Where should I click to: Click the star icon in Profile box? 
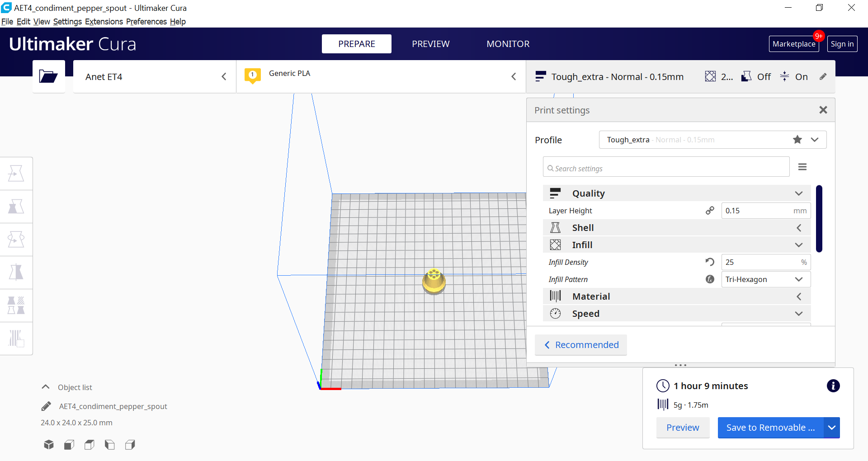tap(797, 140)
